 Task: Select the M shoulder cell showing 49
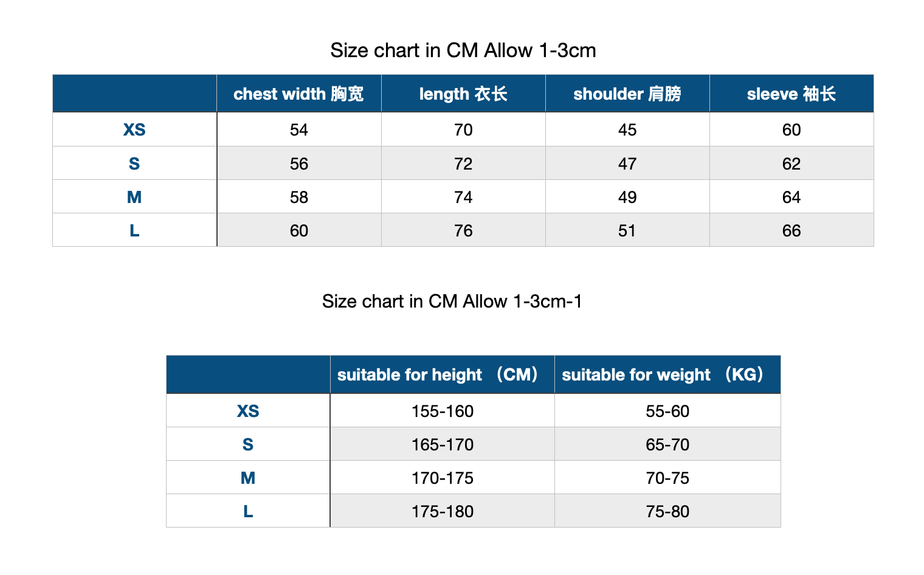pyautogui.click(x=627, y=197)
